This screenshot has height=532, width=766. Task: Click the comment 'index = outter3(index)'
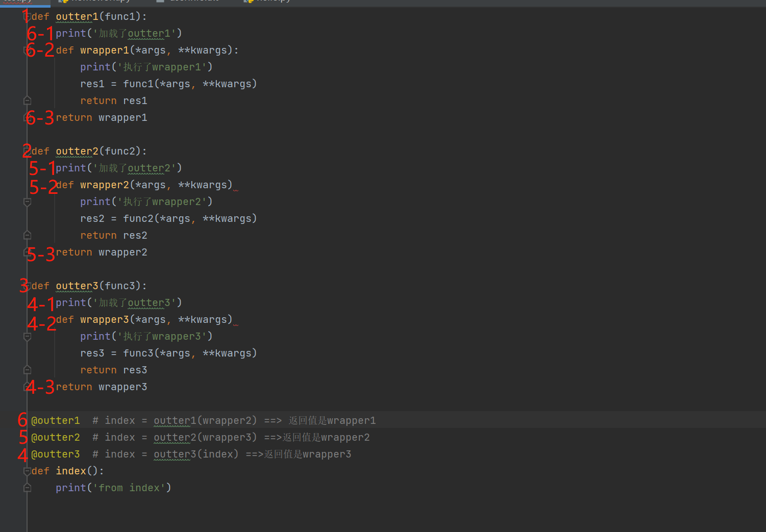pos(172,454)
